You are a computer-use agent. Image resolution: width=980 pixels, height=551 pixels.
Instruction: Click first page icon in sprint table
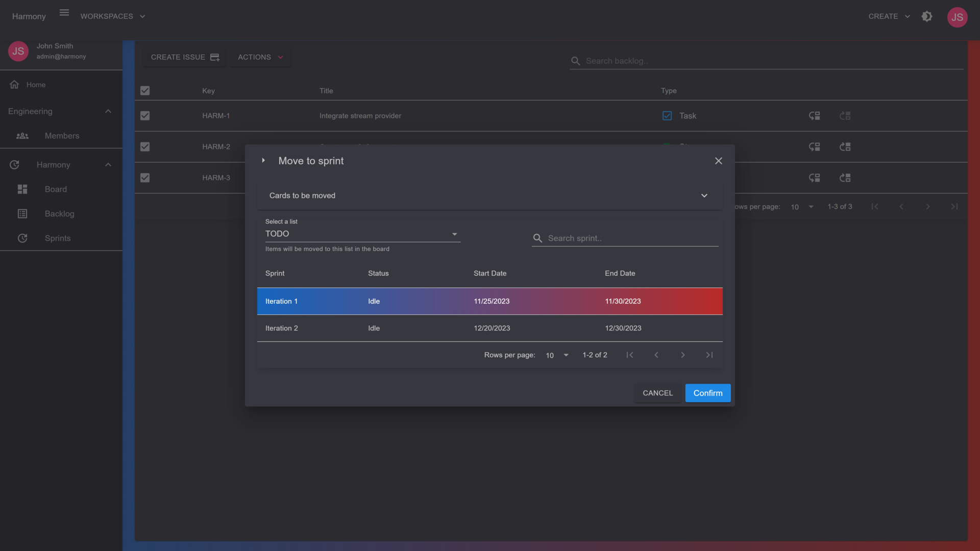click(x=629, y=355)
